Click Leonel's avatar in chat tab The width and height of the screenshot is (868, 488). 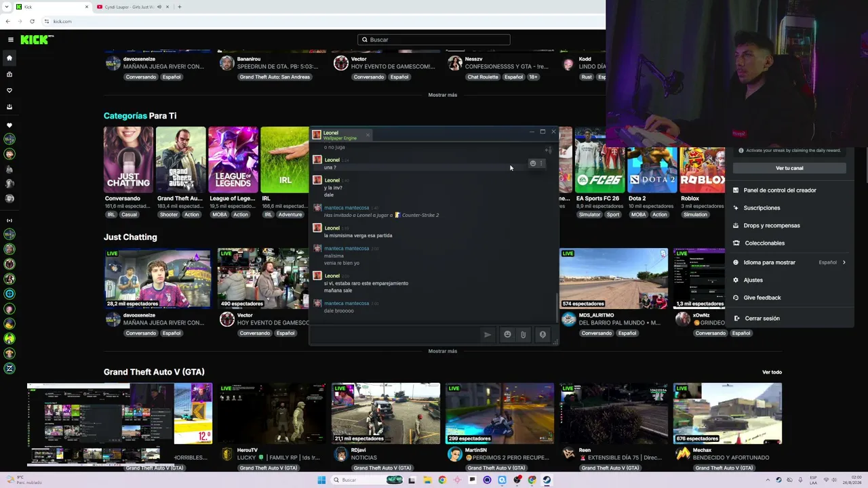click(x=316, y=135)
